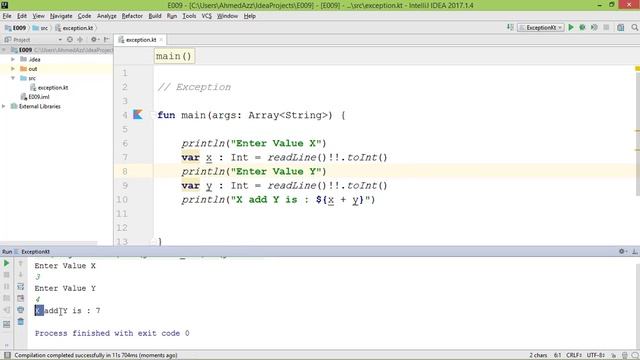The image size is (640, 360).
Task: Click Pause Output icon in Run panel
Action: tap(7, 287)
